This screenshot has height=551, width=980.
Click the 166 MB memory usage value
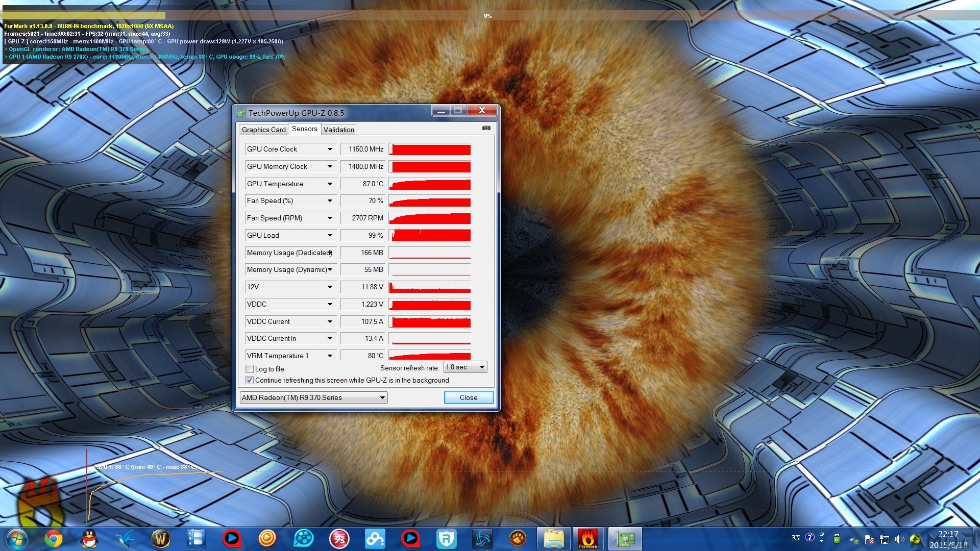[363, 253]
